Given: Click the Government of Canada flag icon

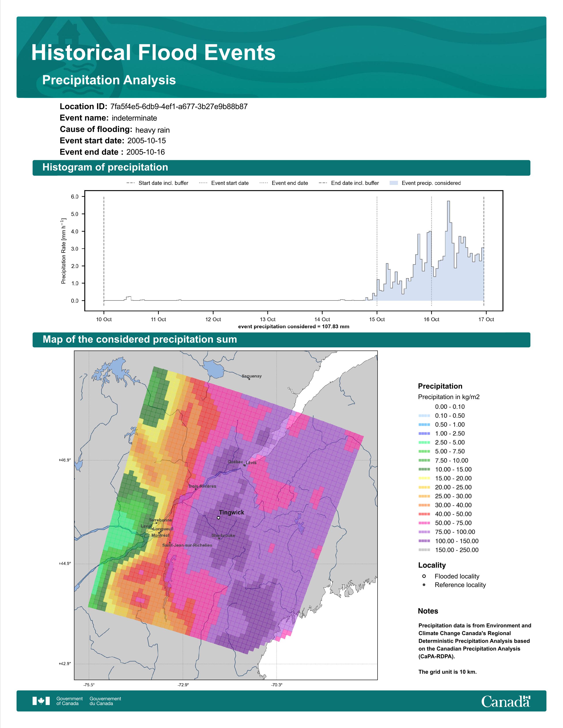Looking at the screenshot, I should point(41,701).
